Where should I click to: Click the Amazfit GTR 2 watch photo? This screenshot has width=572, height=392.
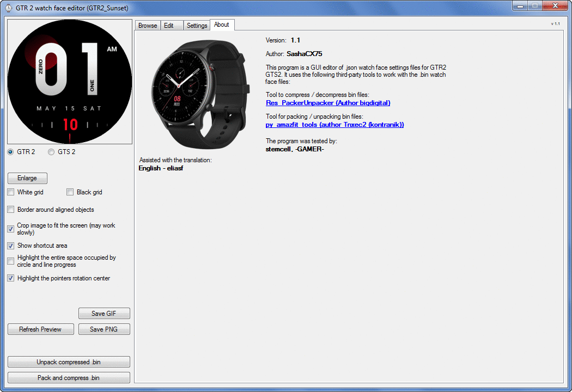200,94
